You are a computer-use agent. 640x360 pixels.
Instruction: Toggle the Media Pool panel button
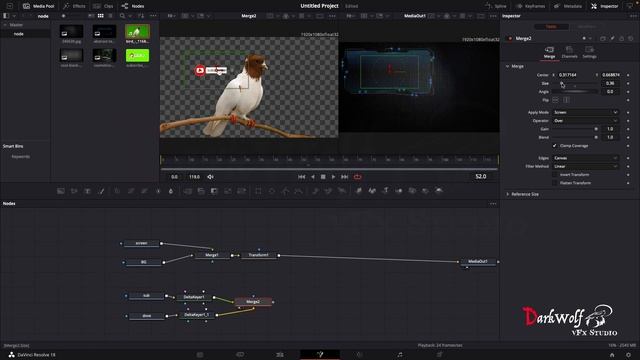point(39,6)
